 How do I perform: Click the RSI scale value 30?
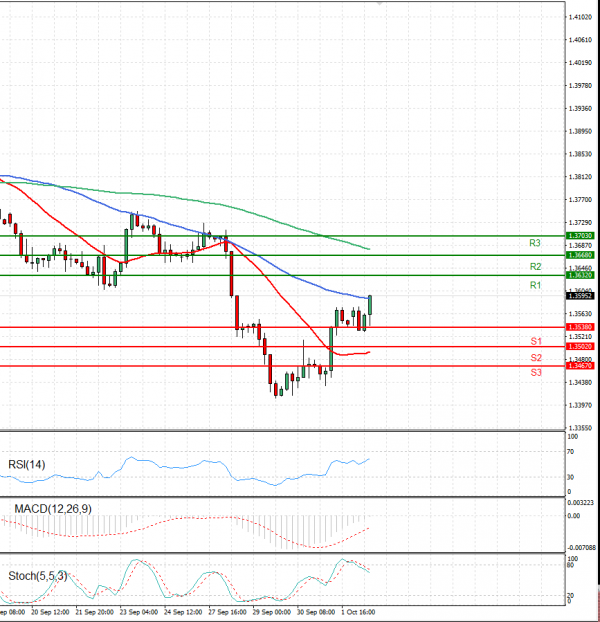point(571,477)
